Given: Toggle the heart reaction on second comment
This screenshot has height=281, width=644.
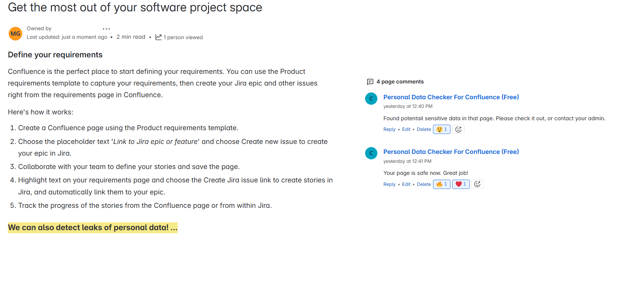Looking at the screenshot, I should click(461, 184).
